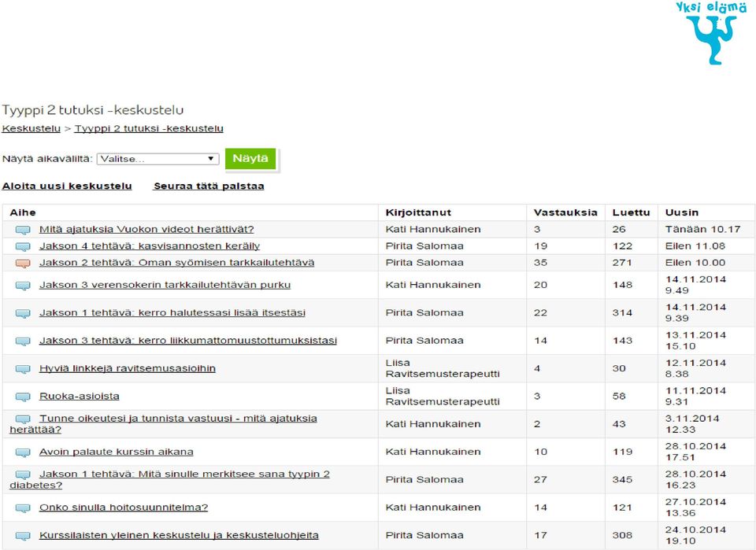
Task: Open topic Onko sinulla hoitosuunnitelma?
Action: [x=124, y=508]
